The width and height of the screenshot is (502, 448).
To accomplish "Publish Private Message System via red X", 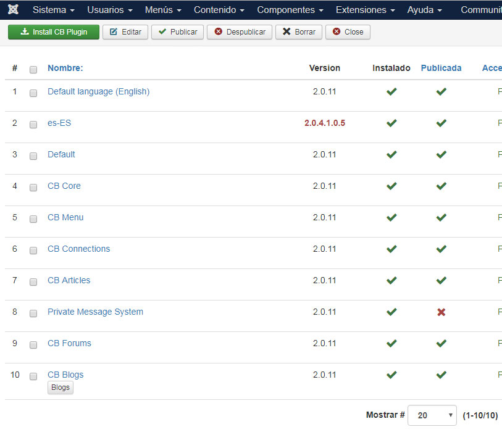I will tap(441, 312).
